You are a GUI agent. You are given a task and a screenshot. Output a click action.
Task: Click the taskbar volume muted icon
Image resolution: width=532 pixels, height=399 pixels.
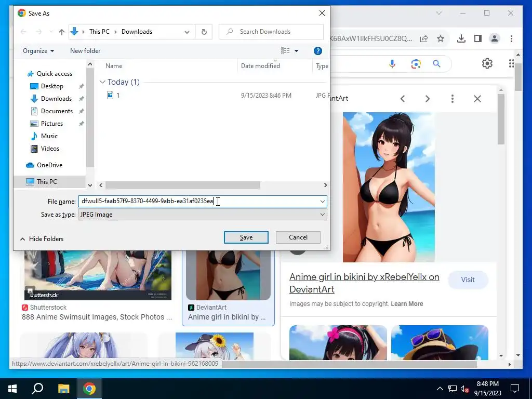pos(465,389)
